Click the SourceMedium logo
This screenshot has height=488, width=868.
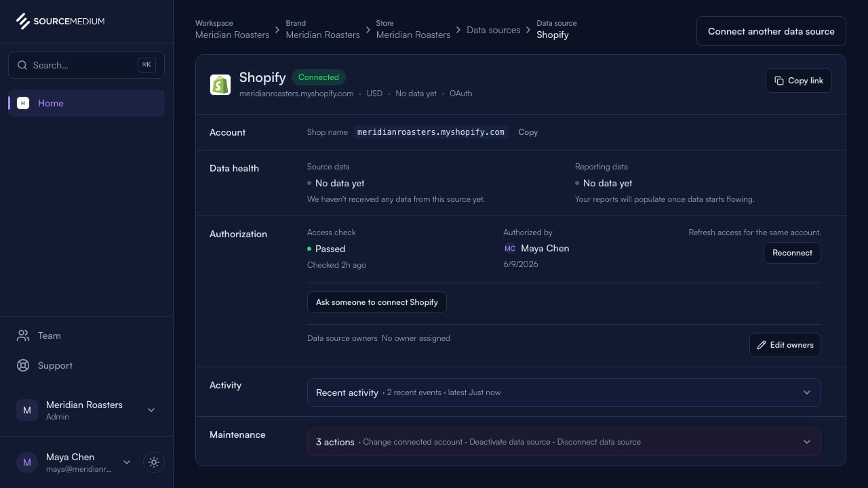click(x=60, y=21)
